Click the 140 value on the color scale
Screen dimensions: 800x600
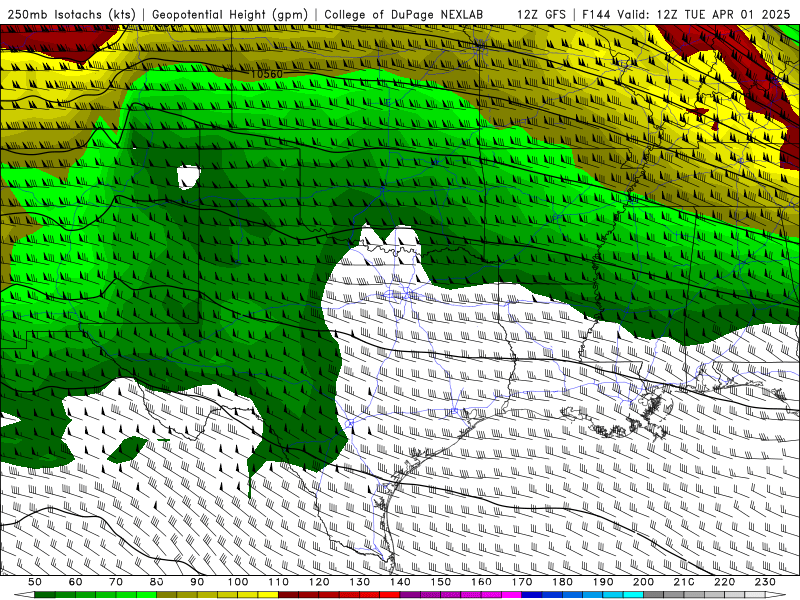point(400,582)
